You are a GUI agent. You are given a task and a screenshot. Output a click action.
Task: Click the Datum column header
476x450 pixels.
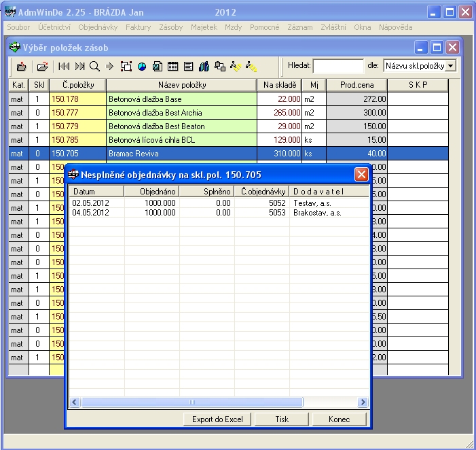96,192
